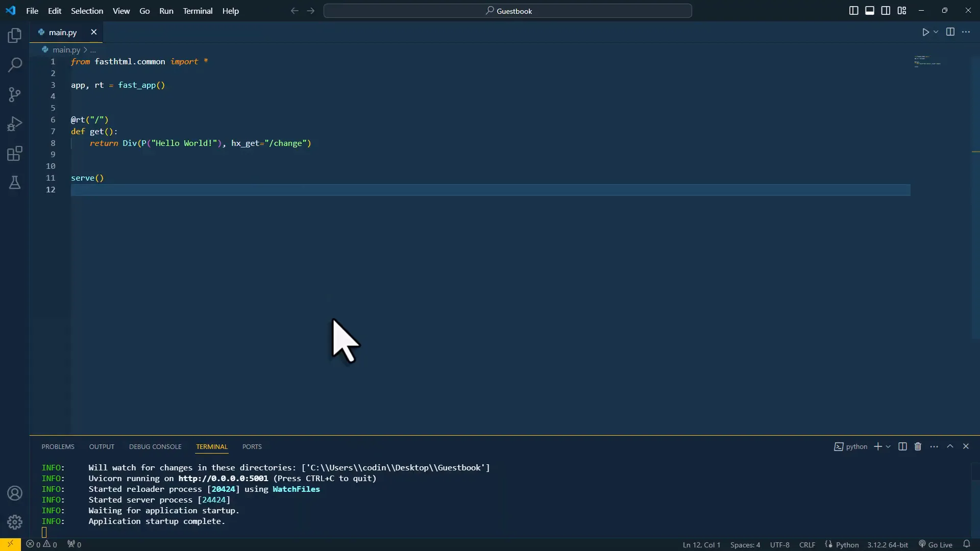The height and width of the screenshot is (551, 980).
Task: Open the Search panel icon
Action: click(x=15, y=65)
